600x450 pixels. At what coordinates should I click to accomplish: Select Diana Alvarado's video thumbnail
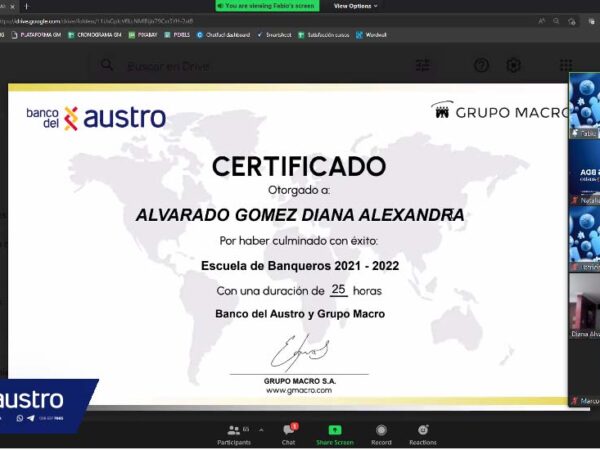585,306
